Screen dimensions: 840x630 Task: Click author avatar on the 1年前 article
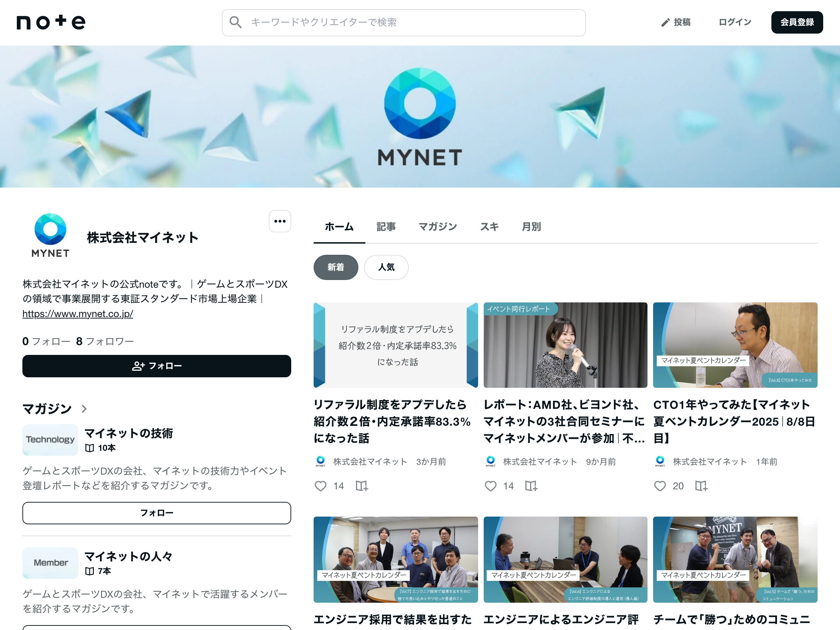[x=660, y=461]
